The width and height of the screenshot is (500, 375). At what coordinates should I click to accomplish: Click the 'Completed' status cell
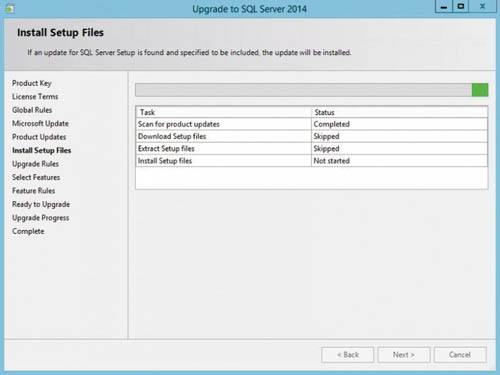tap(399, 124)
